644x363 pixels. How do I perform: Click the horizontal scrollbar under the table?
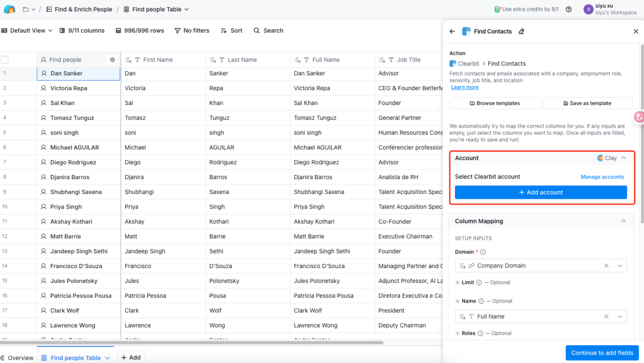coord(191,343)
